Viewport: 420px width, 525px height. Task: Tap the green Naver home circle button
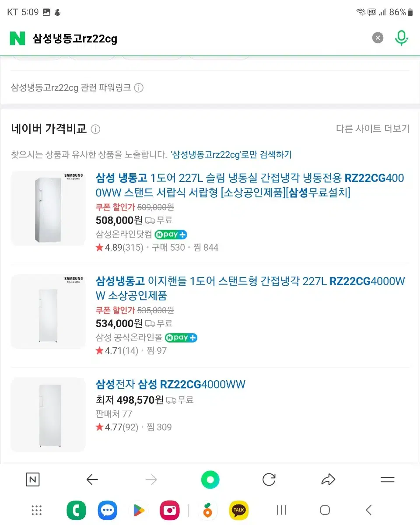(x=210, y=480)
